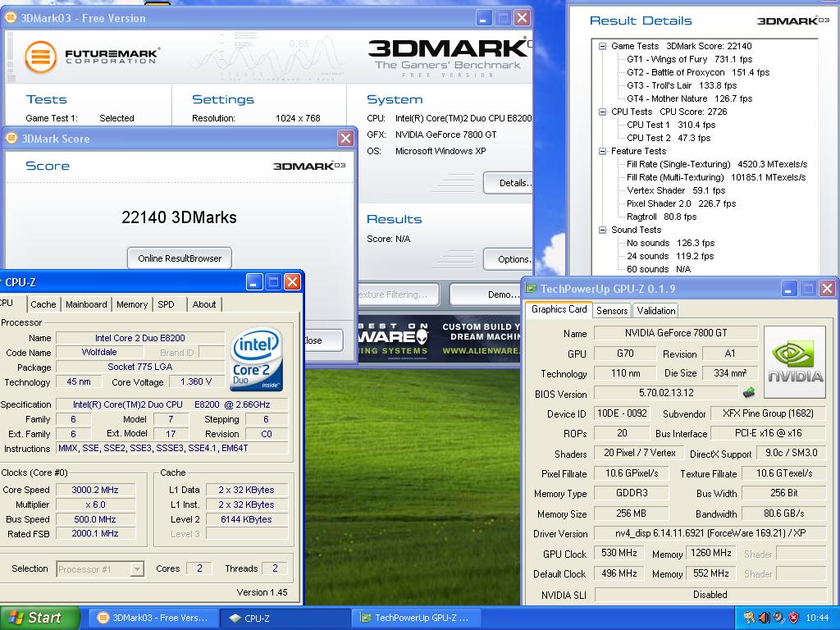Minimize the CPU-Z window

click(x=254, y=281)
